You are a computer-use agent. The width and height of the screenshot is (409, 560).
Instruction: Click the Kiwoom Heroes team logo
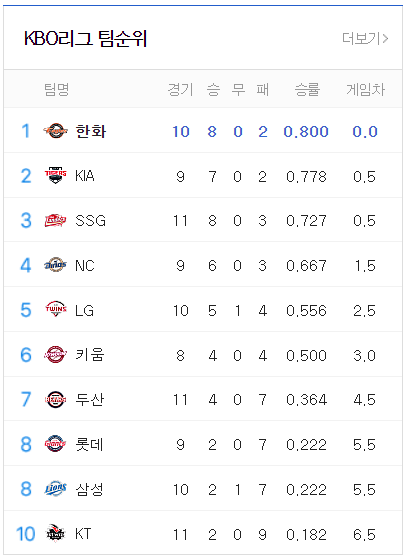(x=55, y=355)
